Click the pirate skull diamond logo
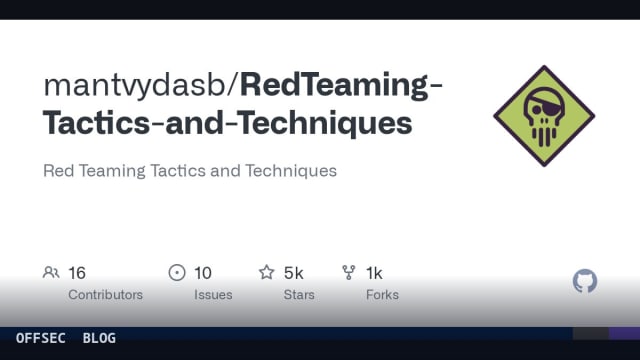The height and width of the screenshot is (360, 640). coord(544,116)
